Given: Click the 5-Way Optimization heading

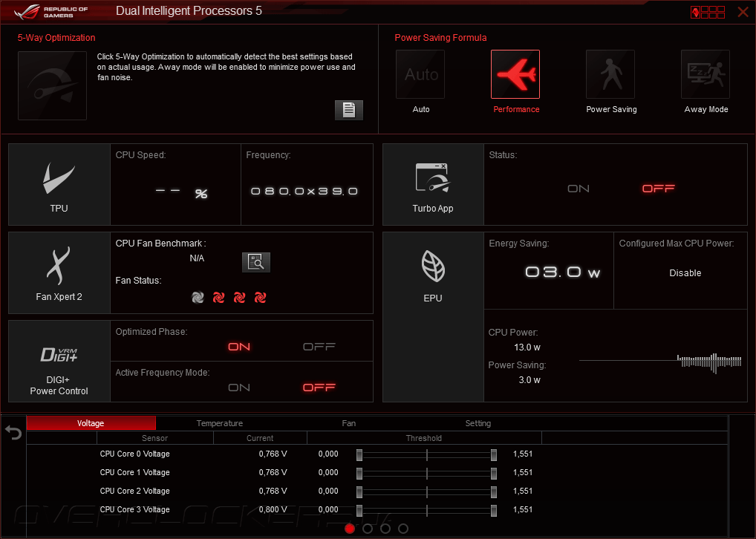Looking at the screenshot, I should [x=56, y=38].
